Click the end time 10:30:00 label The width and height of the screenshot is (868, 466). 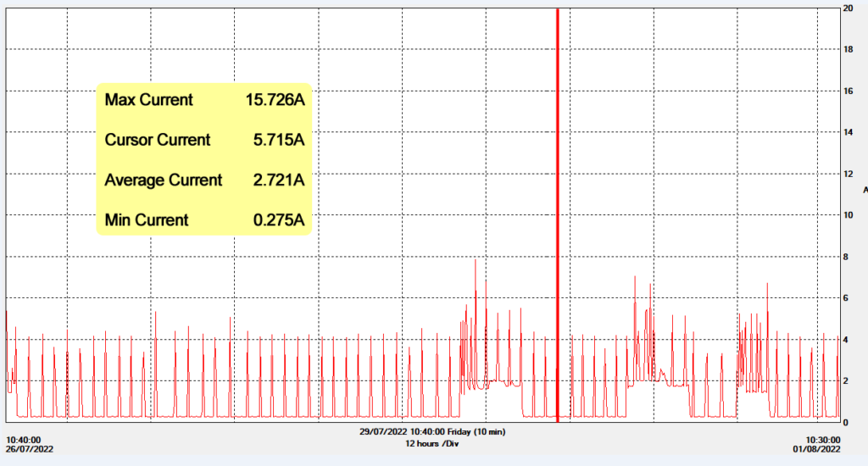822,440
